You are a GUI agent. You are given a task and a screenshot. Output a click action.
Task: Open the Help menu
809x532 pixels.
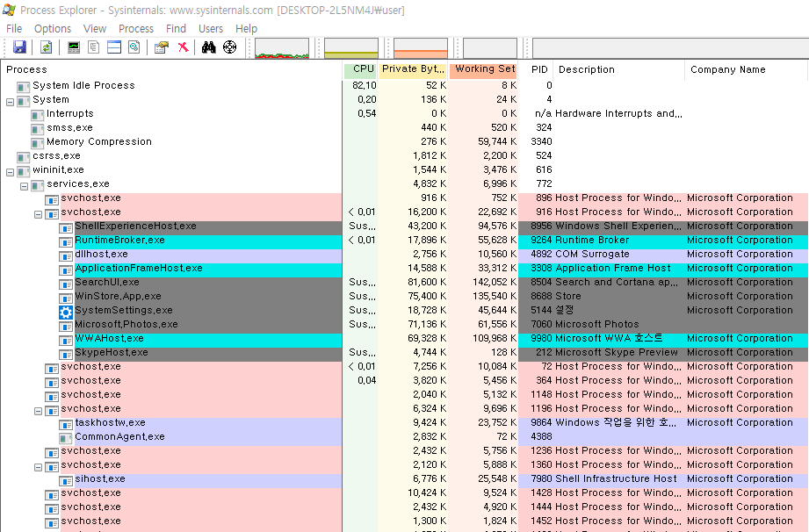246,28
